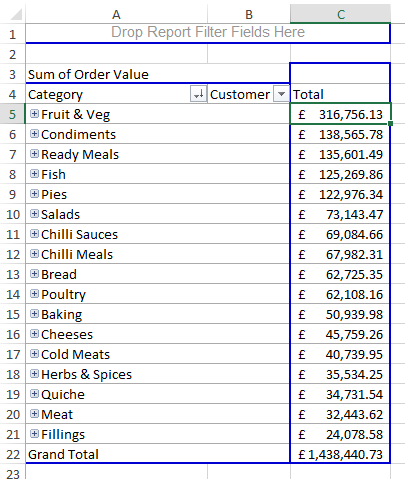
Task: Open the Category sort filter dropdown
Action: 199,94
